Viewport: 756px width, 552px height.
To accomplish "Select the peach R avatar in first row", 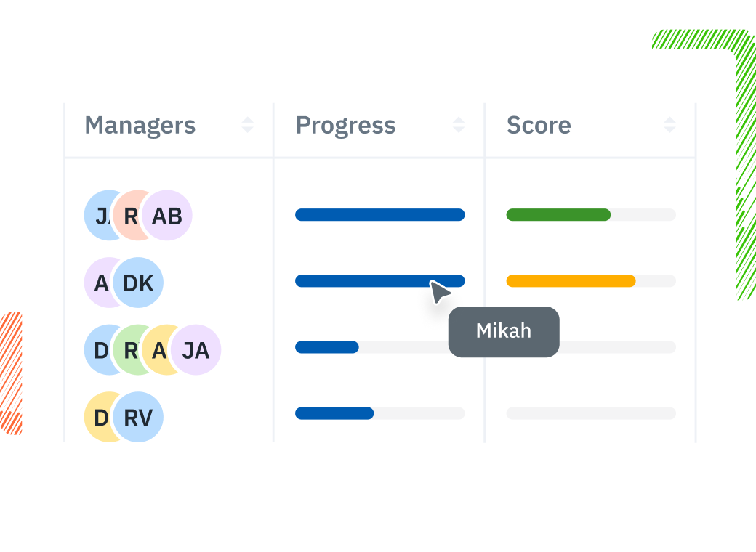I will (128, 216).
